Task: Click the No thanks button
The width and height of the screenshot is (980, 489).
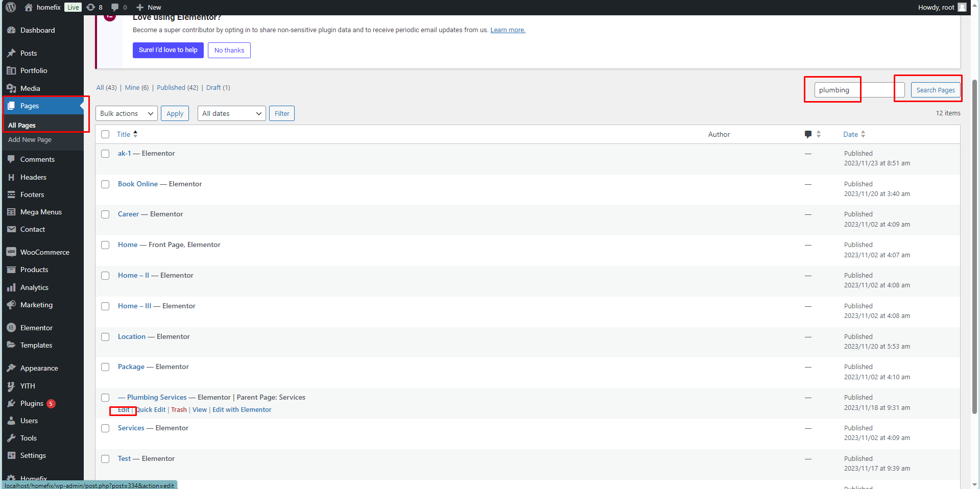Action: pos(229,50)
